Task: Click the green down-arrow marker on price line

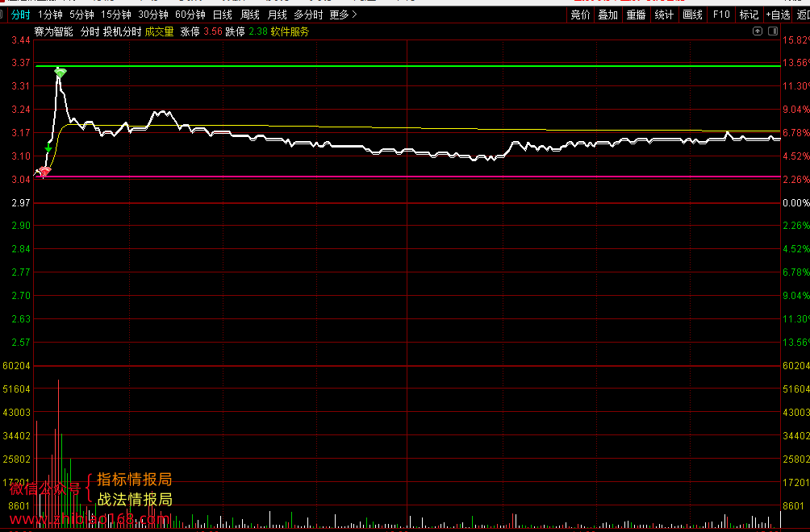Action: 48,148
